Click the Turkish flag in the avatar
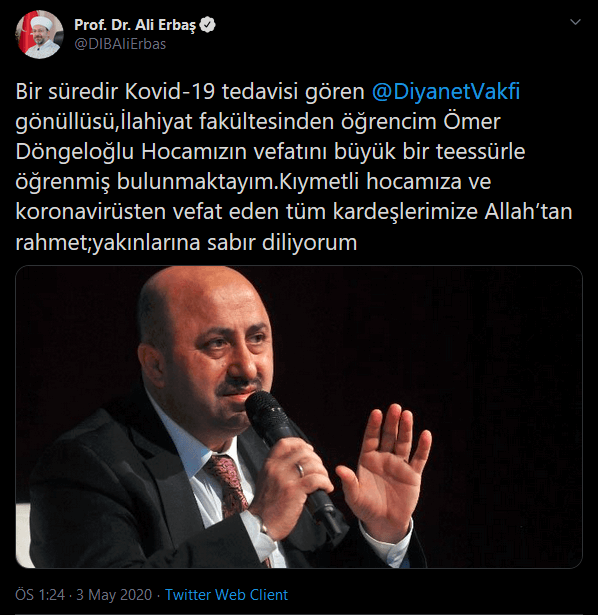 tap(24, 33)
